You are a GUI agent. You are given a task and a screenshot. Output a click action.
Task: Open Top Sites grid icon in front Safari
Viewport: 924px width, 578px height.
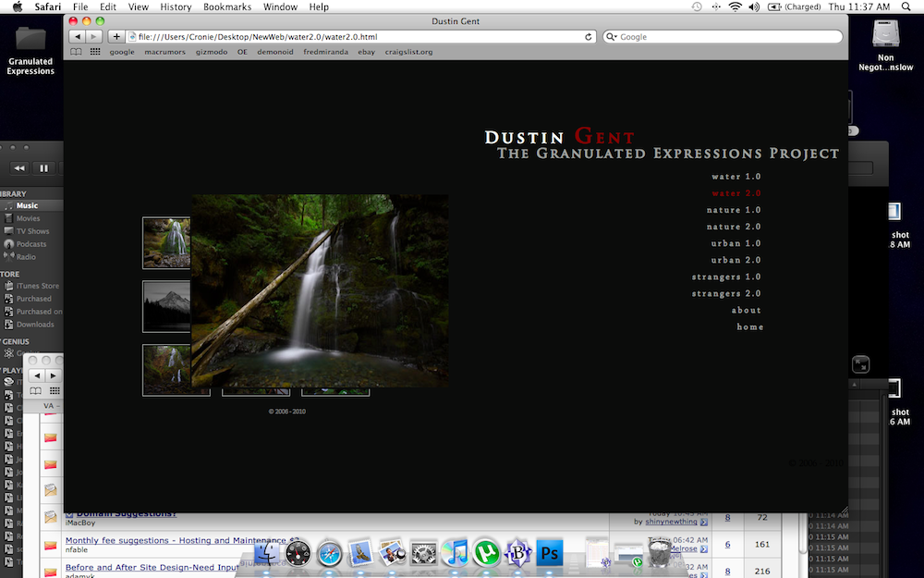click(95, 52)
